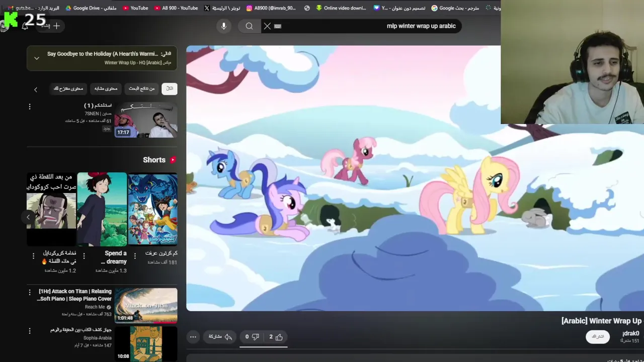This screenshot has height=362, width=644.
Task: Click the red Shorts logo icon
Action: point(173,160)
